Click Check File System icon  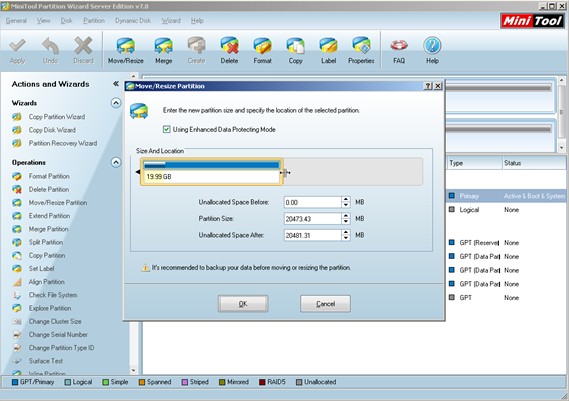click(x=17, y=295)
